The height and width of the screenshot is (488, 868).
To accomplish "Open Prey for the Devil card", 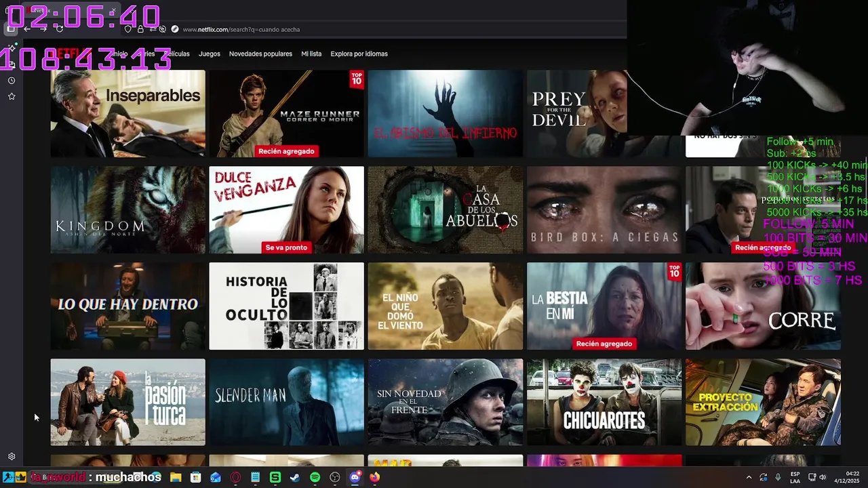I will tap(577, 113).
